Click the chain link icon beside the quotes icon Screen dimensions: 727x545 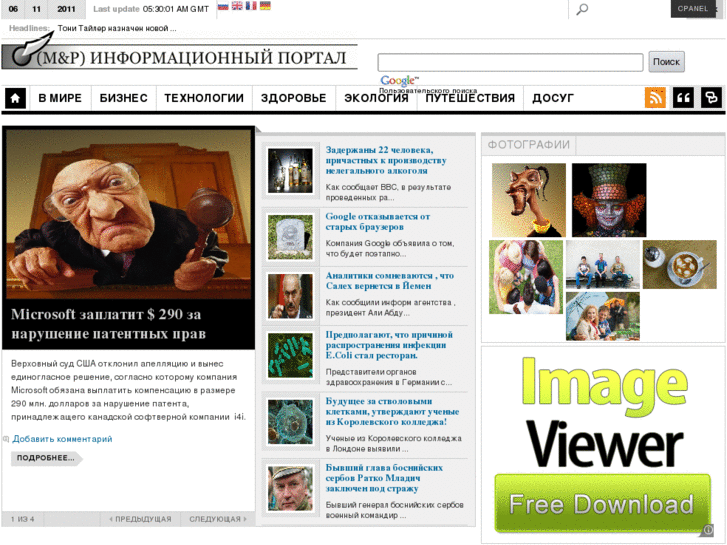pos(711,98)
